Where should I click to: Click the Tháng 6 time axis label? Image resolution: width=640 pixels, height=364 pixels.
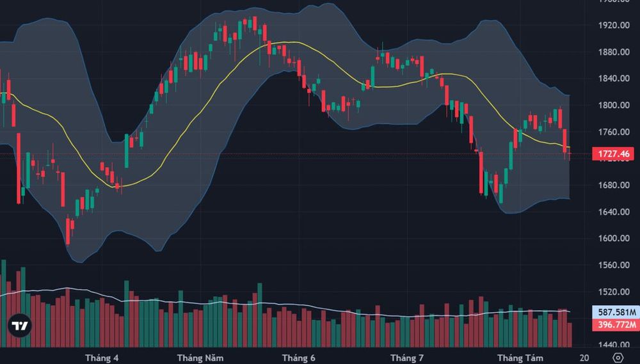[298, 358]
